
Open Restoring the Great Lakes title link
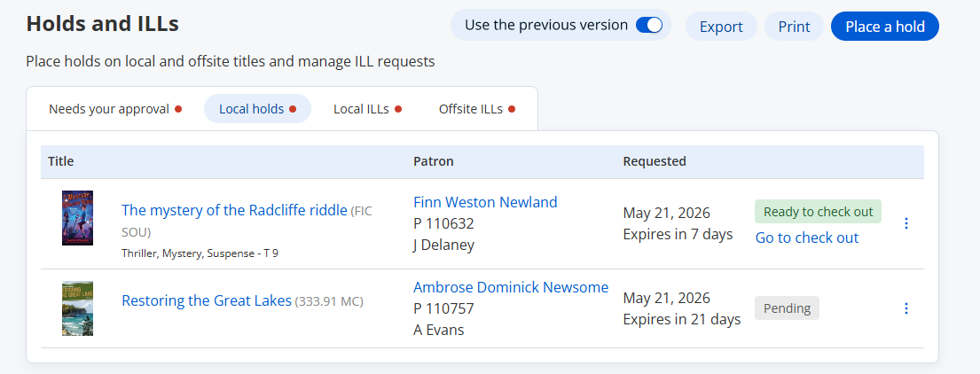(207, 301)
